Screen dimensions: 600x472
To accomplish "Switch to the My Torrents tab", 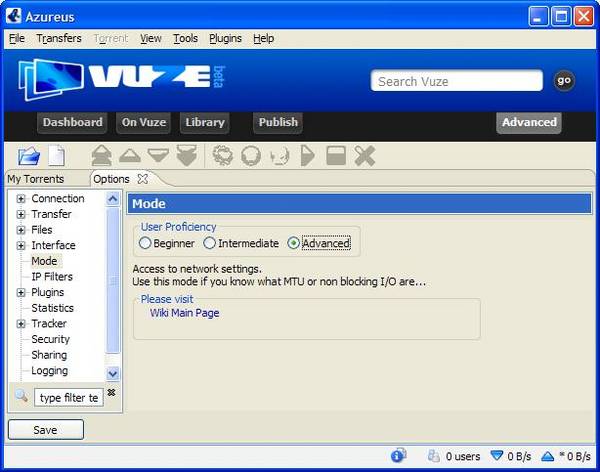I will click(36, 179).
